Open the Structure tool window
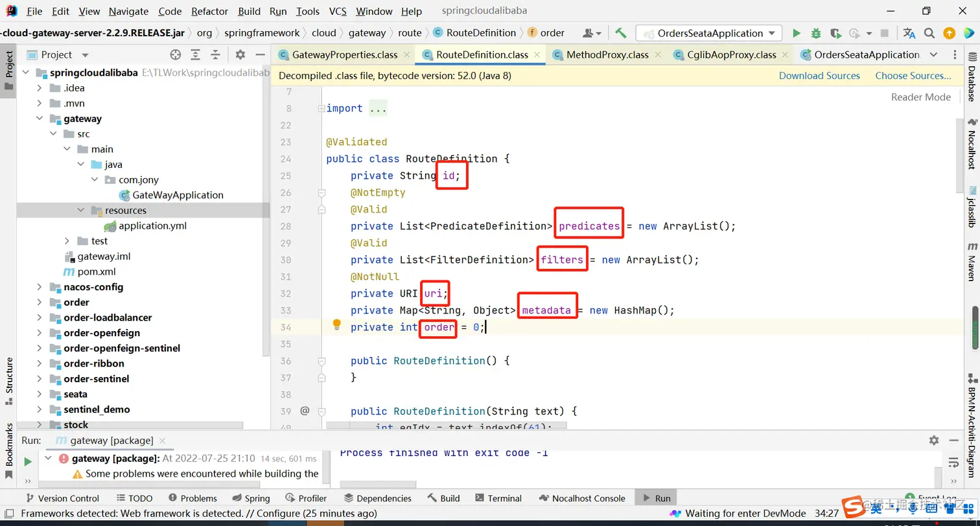 click(9, 381)
